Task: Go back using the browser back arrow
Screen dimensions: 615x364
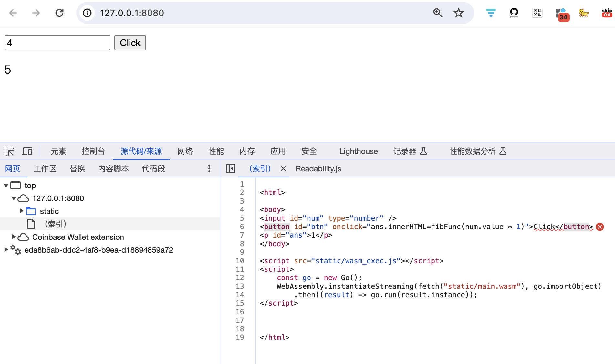Action: (x=13, y=13)
